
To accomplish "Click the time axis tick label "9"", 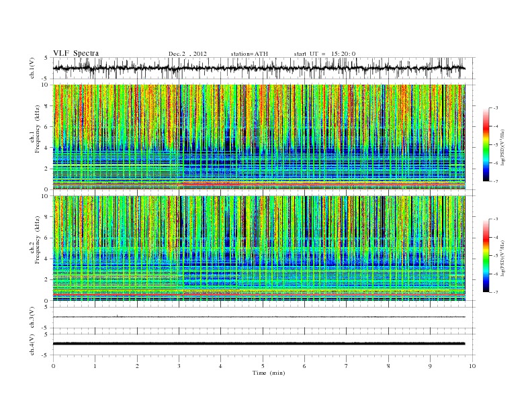I will (430, 366).
